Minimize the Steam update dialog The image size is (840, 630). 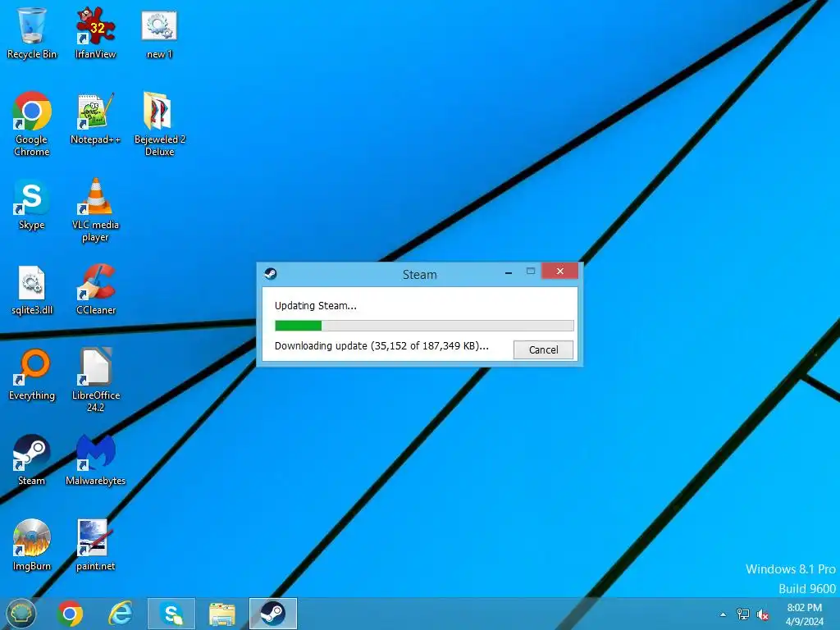click(509, 272)
